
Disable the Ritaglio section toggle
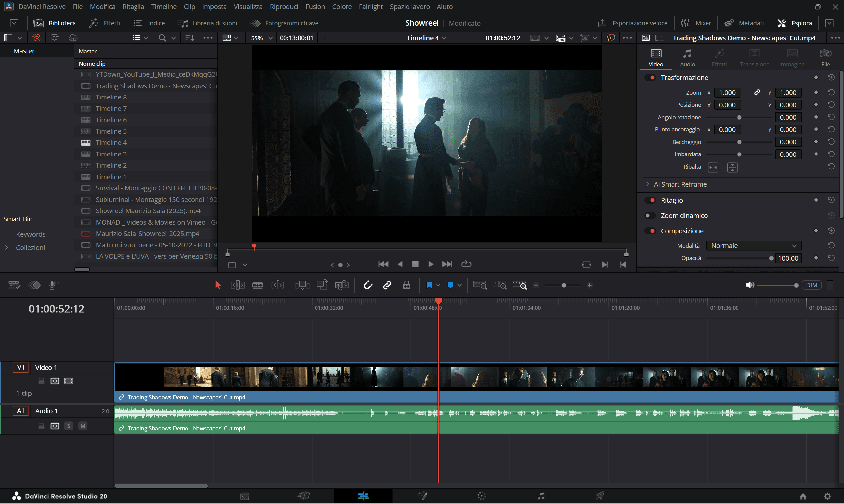(650, 200)
